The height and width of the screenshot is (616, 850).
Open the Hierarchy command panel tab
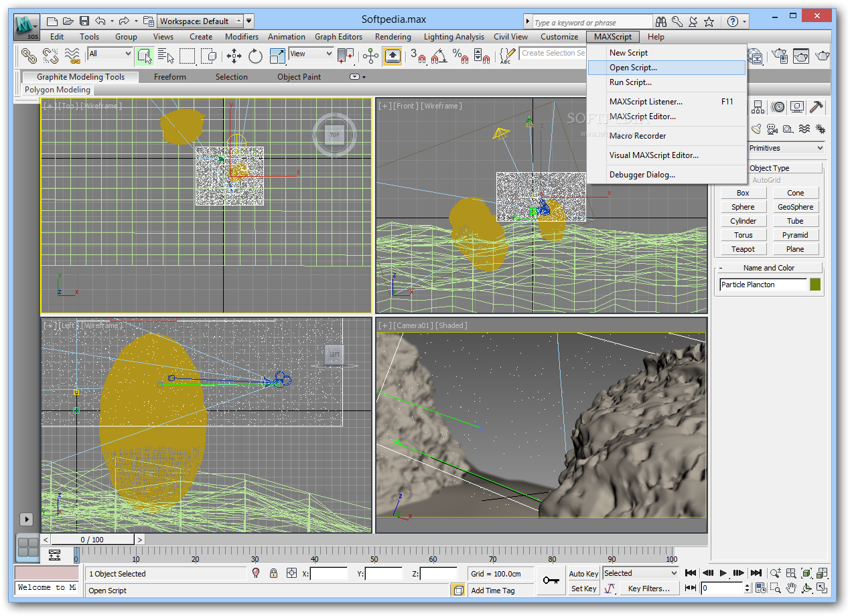click(x=758, y=107)
